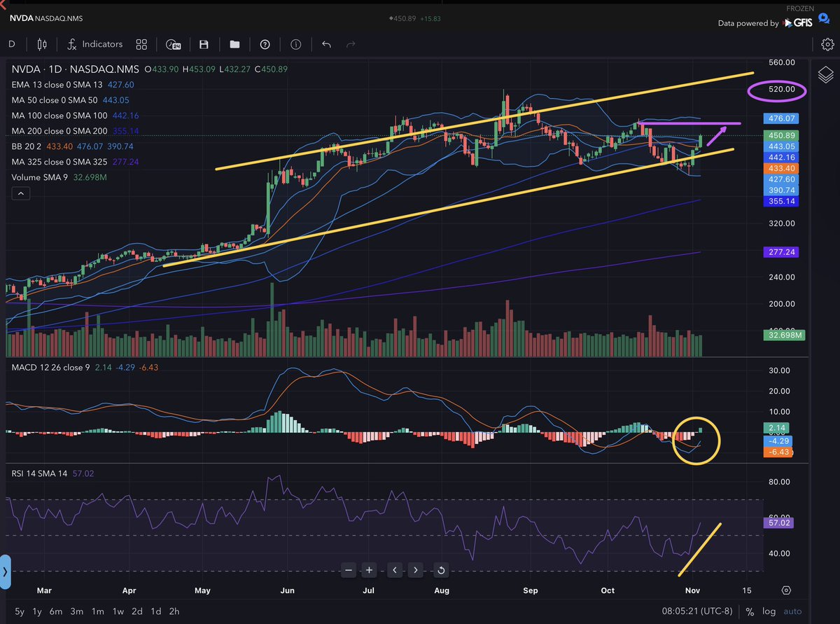Select the 5y time range
840x624 pixels.
coord(19,611)
